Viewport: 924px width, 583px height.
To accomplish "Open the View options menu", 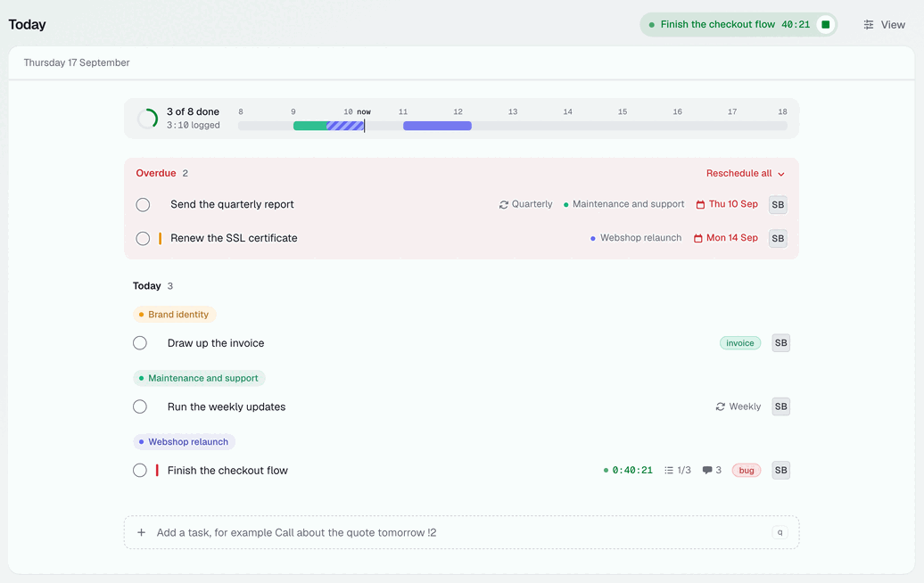I will coord(885,25).
